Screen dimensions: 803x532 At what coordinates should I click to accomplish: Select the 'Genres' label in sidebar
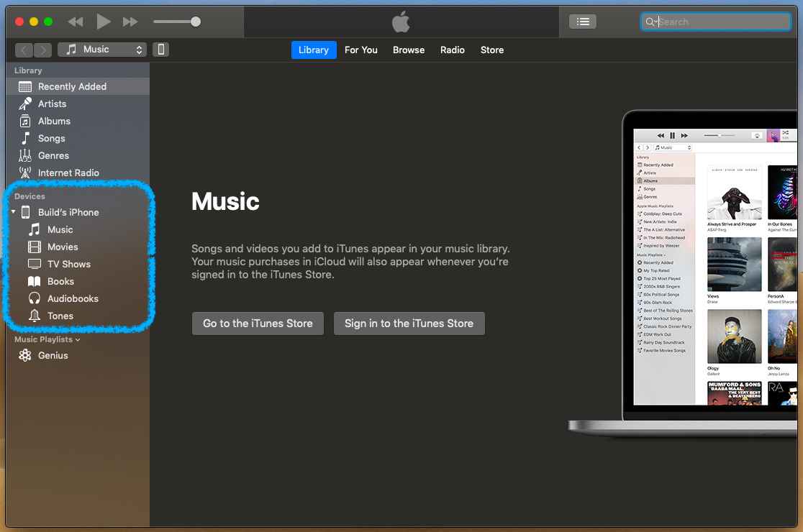point(53,155)
